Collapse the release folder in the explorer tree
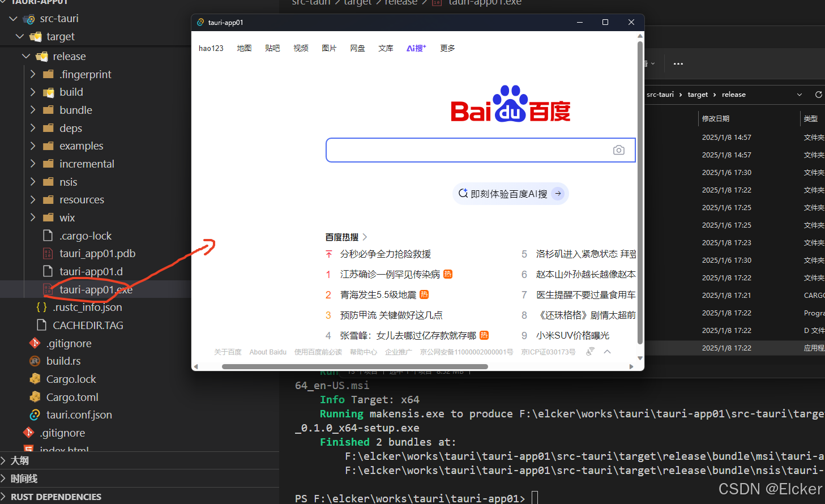 click(25, 56)
